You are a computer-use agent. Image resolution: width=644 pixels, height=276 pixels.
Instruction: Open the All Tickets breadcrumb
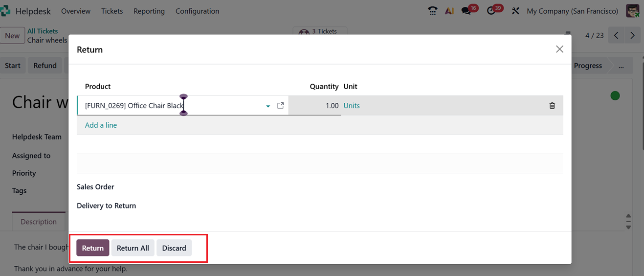pyautogui.click(x=43, y=31)
